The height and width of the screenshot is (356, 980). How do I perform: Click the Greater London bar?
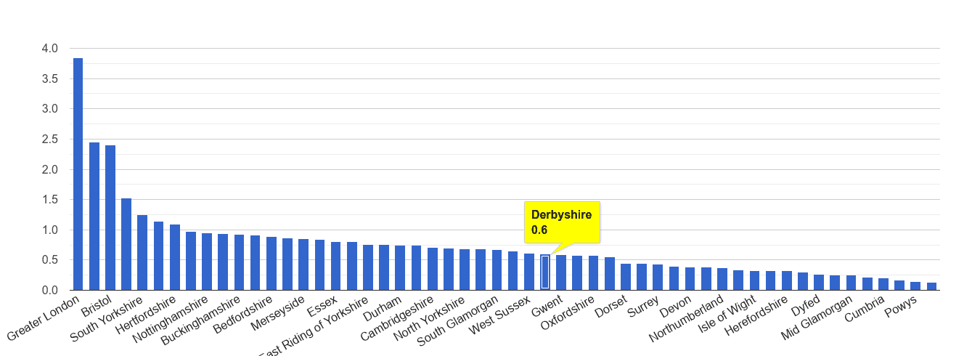pos(78,174)
